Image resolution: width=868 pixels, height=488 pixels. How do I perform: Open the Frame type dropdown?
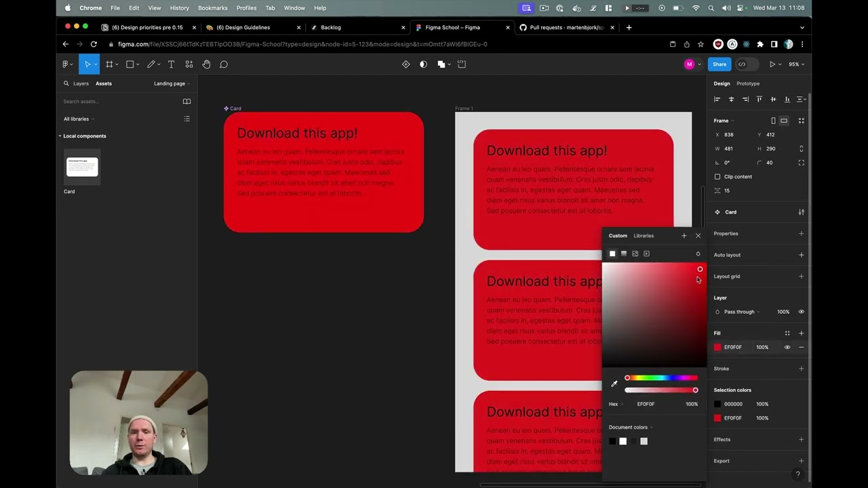pyautogui.click(x=724, y=121)
